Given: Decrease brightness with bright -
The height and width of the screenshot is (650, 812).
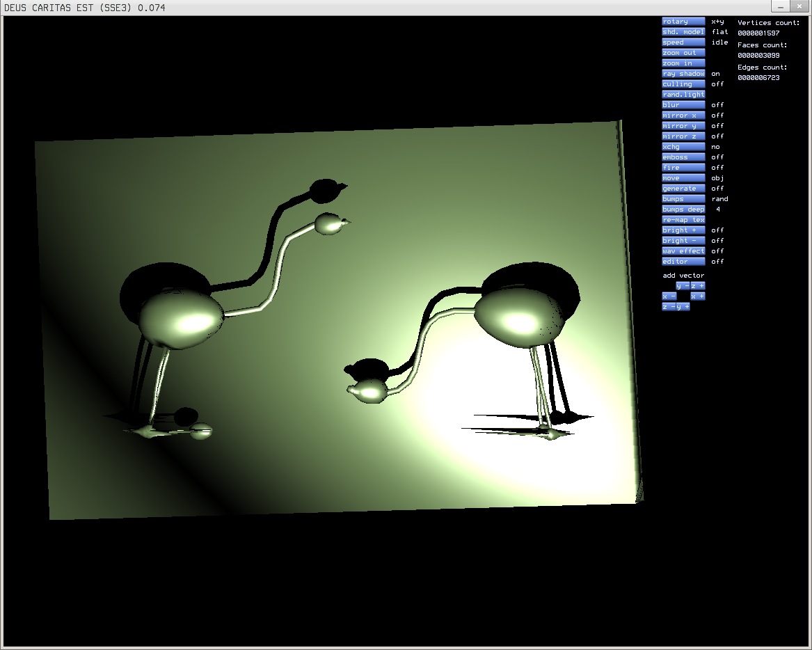Looking at the screenshot, I should pos(682,240).
